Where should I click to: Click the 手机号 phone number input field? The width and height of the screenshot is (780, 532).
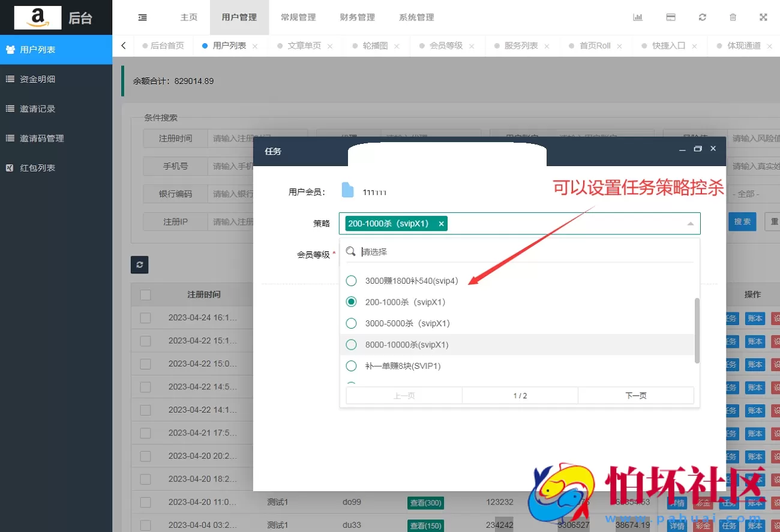point(258,166)
